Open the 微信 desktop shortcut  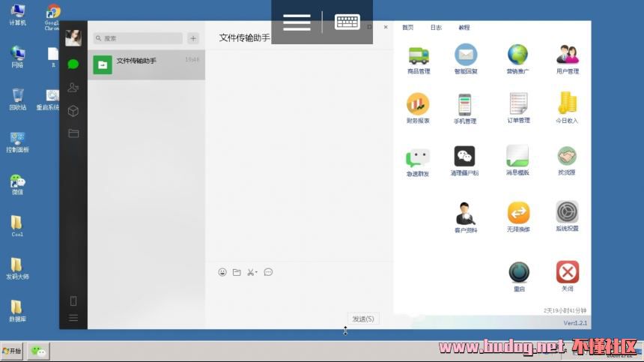point(17,184)
